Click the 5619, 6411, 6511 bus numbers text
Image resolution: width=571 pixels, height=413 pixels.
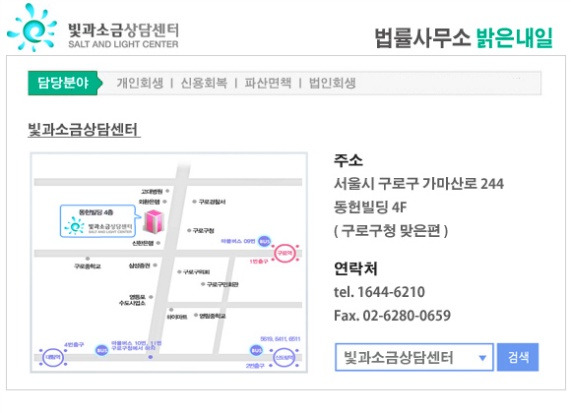pyautogui.click(x=280, y=339)
